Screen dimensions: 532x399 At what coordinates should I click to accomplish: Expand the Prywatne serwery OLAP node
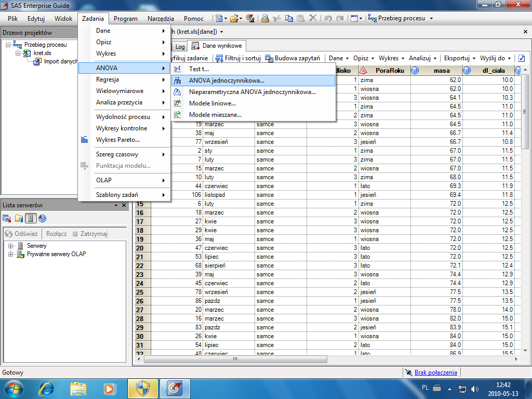coord(10,254)
